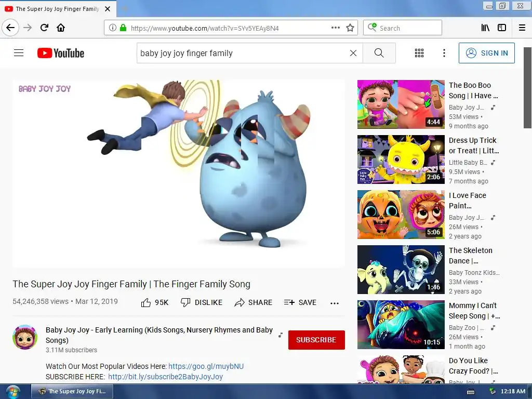Open a new browser tab with plus

(125, 9)
